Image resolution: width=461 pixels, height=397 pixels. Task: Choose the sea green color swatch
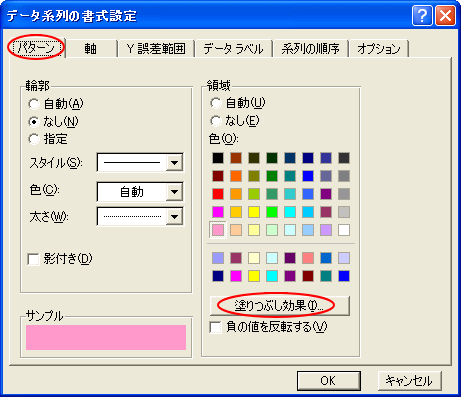(x=272, y=194)
